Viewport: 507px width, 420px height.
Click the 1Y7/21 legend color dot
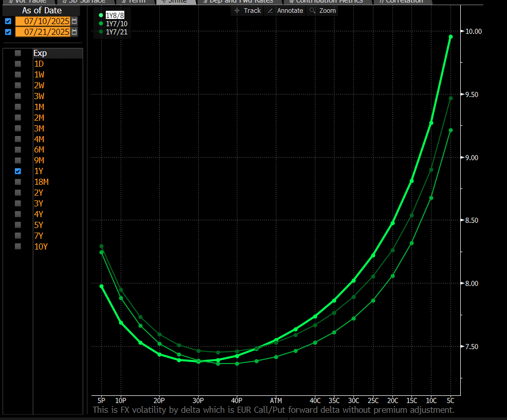pyautogui.click(x=101, y=32)
